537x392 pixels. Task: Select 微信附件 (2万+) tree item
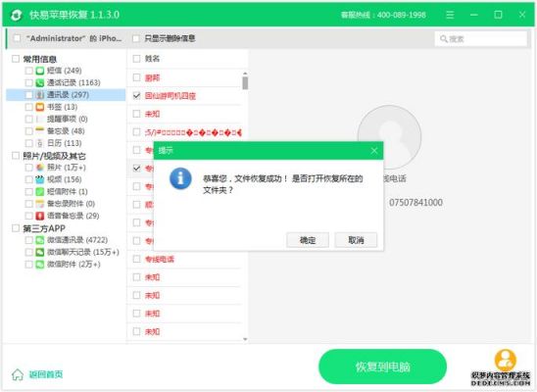point(73,265)
